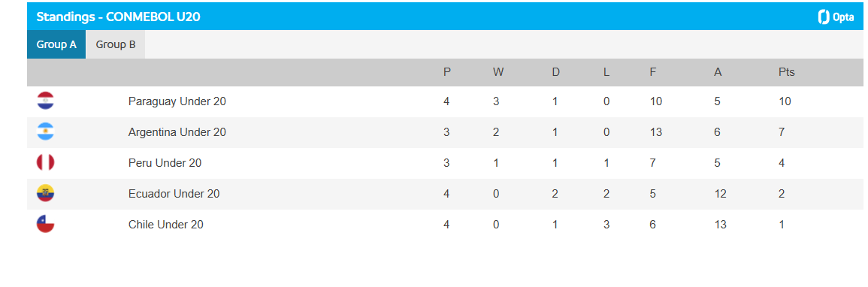Click the W (wins) column header
Image resolution: width=868 pixels, height=287 pixels.
498,72
